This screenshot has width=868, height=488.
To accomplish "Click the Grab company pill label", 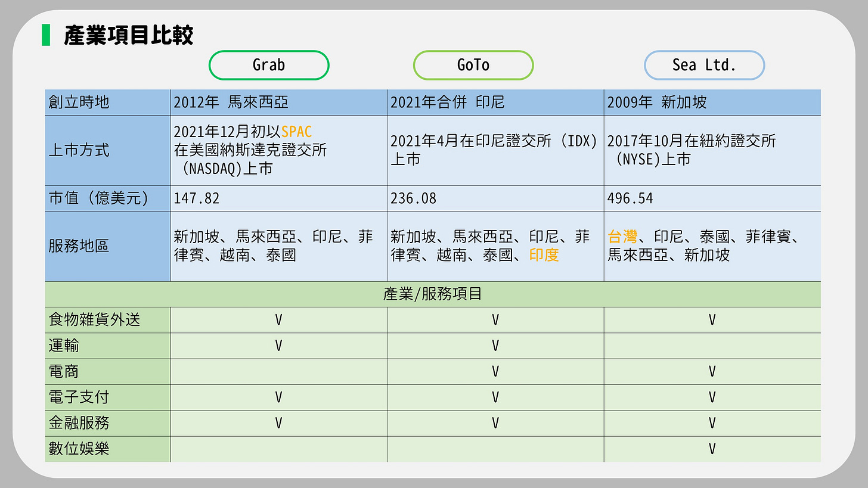I will pos(269,65).
